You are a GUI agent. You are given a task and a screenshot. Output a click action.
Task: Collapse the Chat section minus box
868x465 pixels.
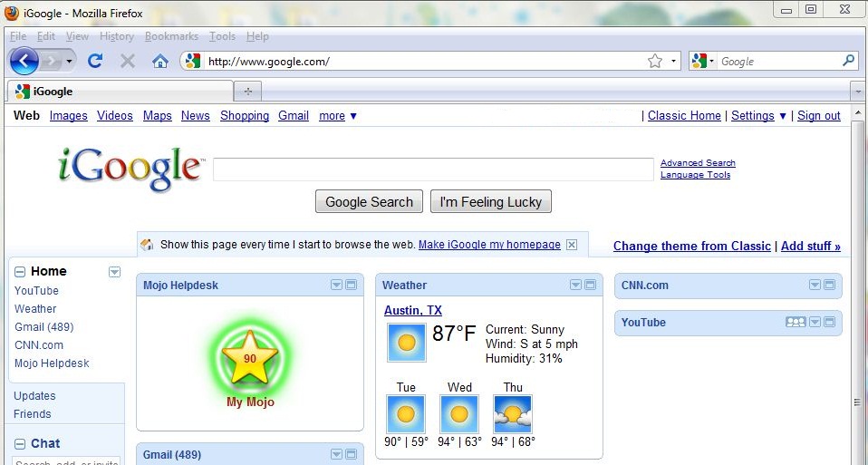[20, 444]
